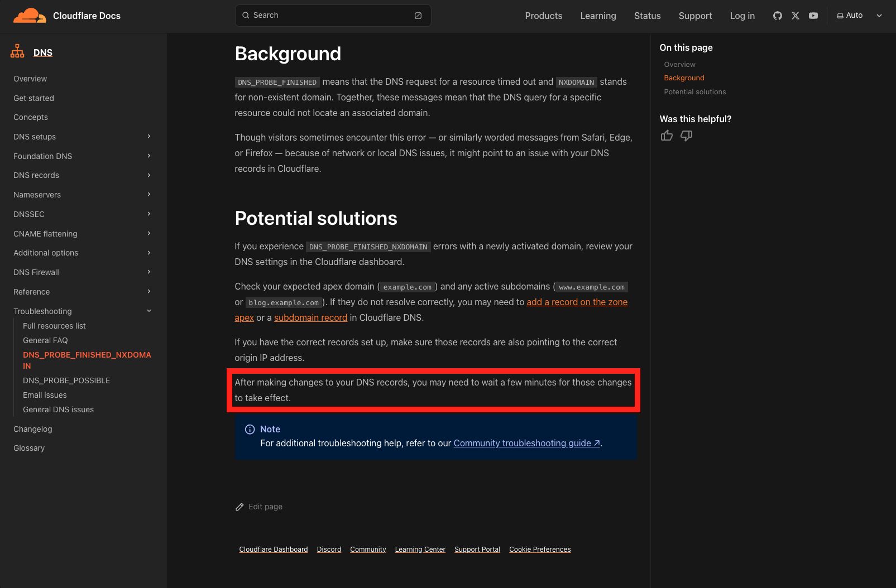Open the DNS heading link in sidebar

[43, 52]
